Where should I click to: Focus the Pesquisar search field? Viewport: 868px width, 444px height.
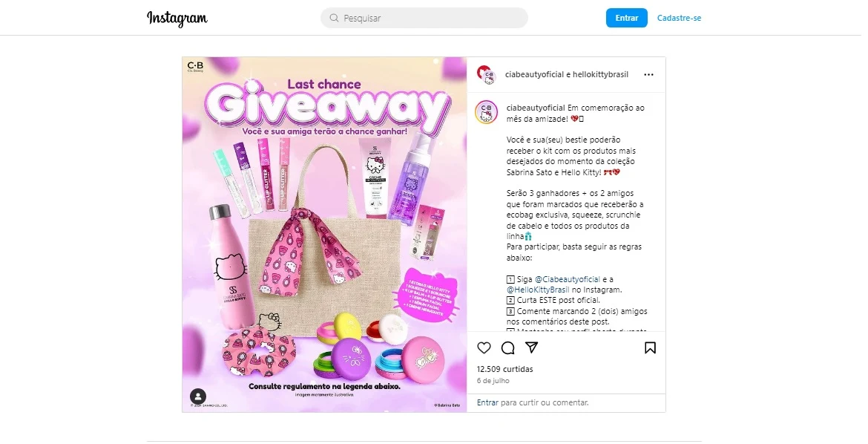click(424, 18)
